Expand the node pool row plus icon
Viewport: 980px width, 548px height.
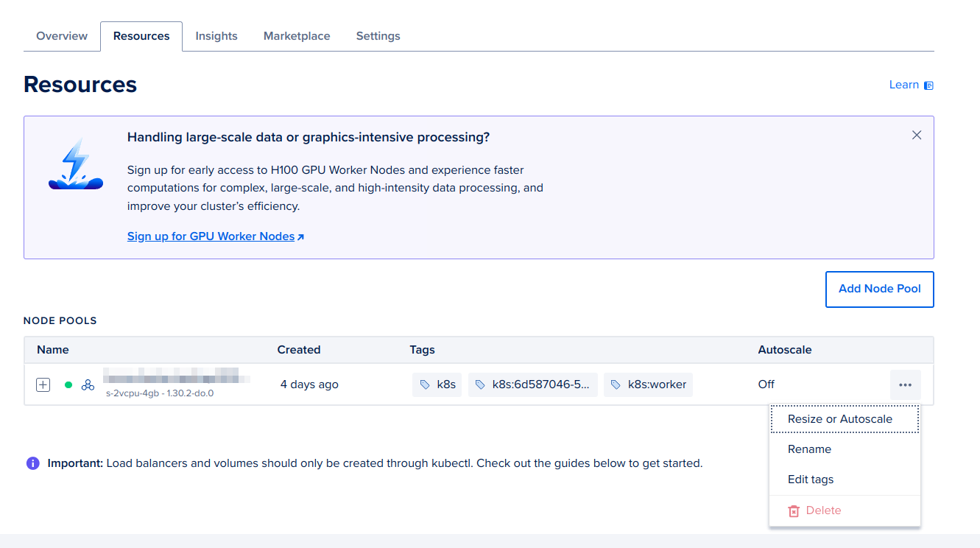click(43, 384)
